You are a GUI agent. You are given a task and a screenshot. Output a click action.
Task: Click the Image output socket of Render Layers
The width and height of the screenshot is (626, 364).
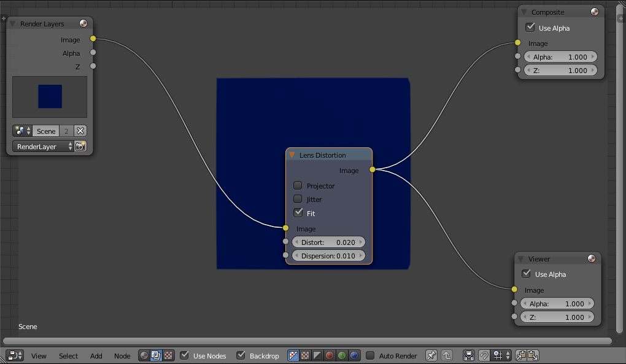pos(93,39)
